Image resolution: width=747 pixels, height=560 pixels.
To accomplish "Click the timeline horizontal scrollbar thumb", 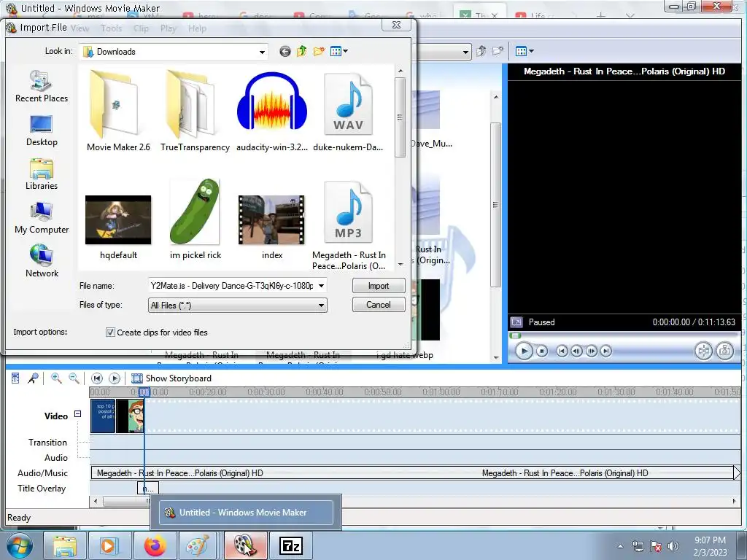I will click(x=126, y=501).
